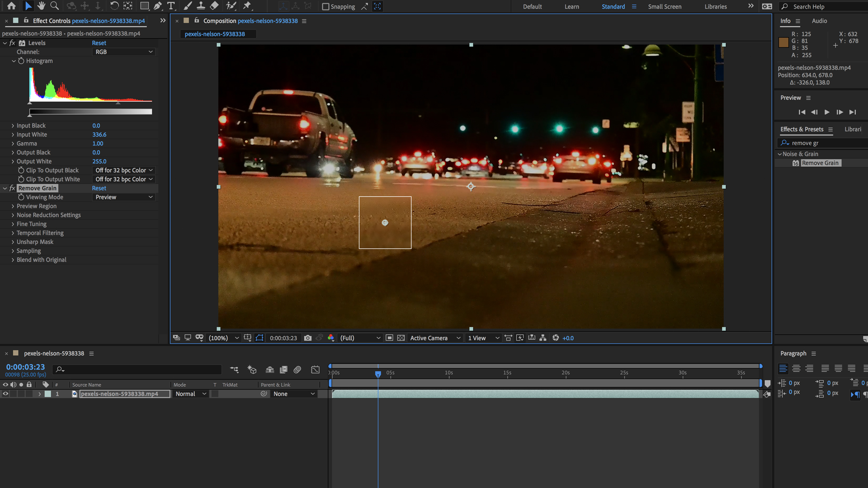
Task: Open the Resolution dropdown showing Full
Action: pyautogui.click(x=359, y=338)
